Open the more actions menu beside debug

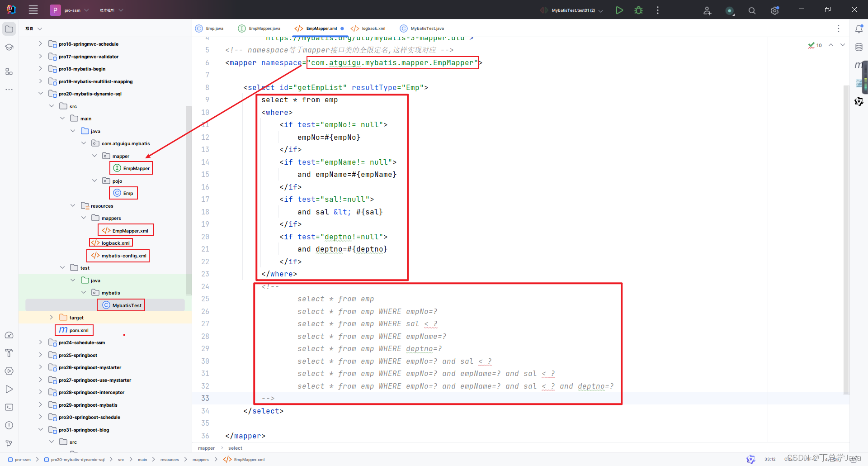[x=658, y=10]
